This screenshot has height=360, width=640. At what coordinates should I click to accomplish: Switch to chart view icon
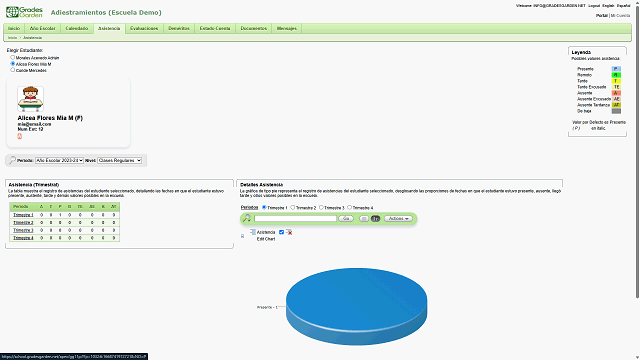tap(376, 219)
